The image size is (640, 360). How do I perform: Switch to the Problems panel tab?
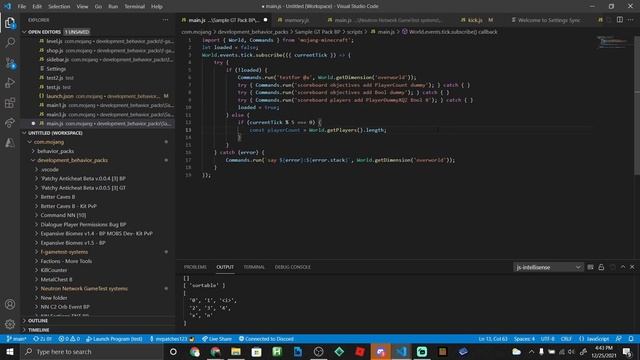[x=195, y=267]
